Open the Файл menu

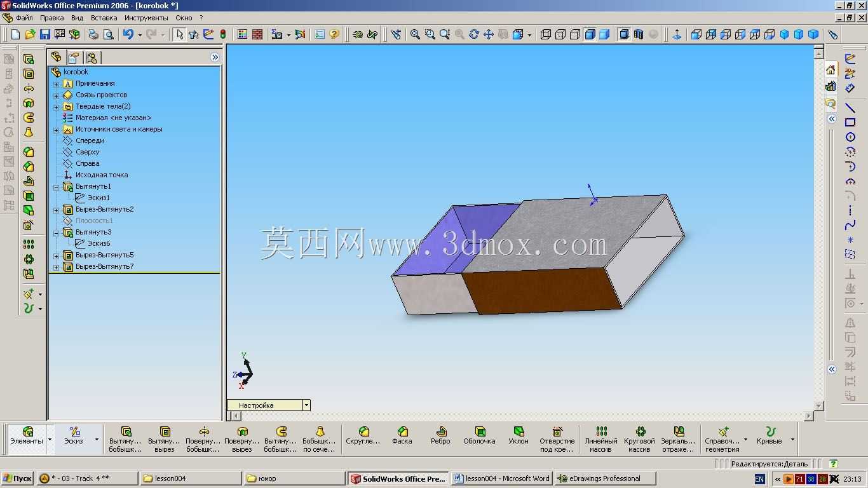click(24, 18)
